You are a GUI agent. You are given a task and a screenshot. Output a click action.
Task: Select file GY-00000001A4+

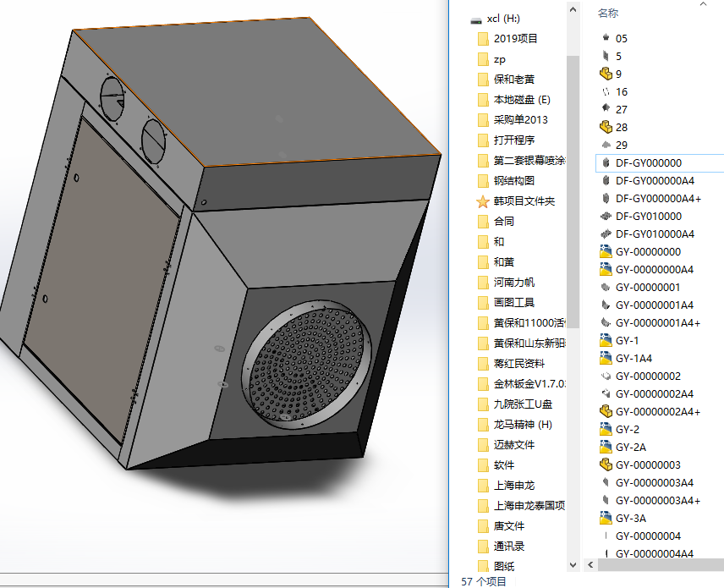tap(658, 323)
